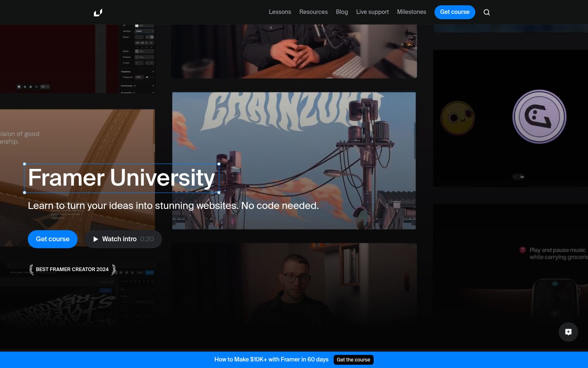Open the search magnifier icon
This screenshot has width=588, height=368.
coord(487,12)
